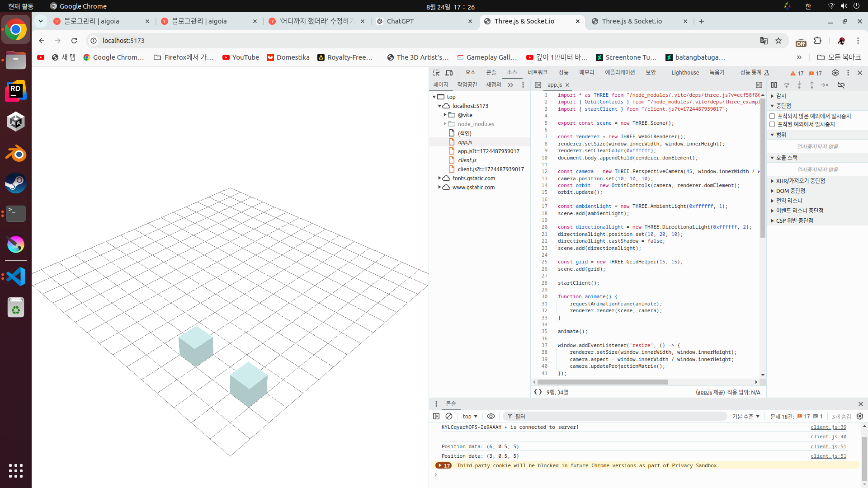Expand the 17 cookie warnings group
Viewport: 868px width, 488px height.
(443, 465)
